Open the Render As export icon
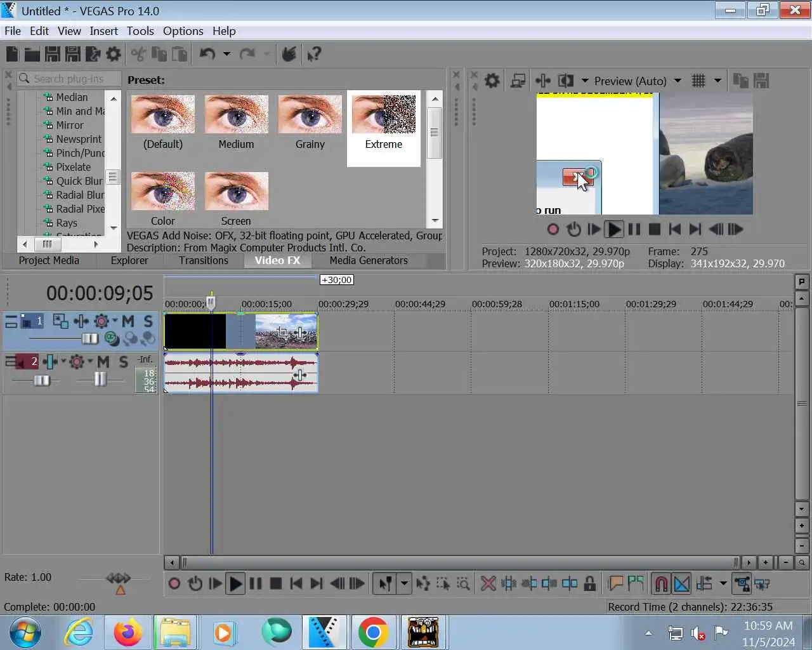 coord(93,55)
